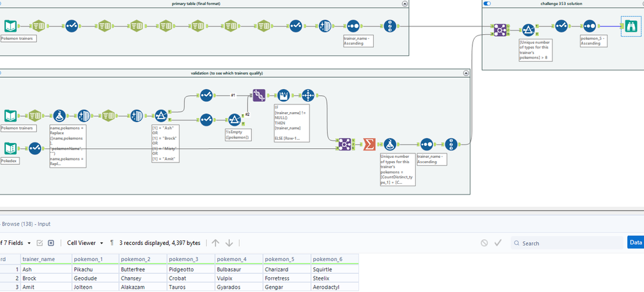The image size is (644, 292).
Task: Select the Formula tool with Replace expression
Action: coord(59,116)
